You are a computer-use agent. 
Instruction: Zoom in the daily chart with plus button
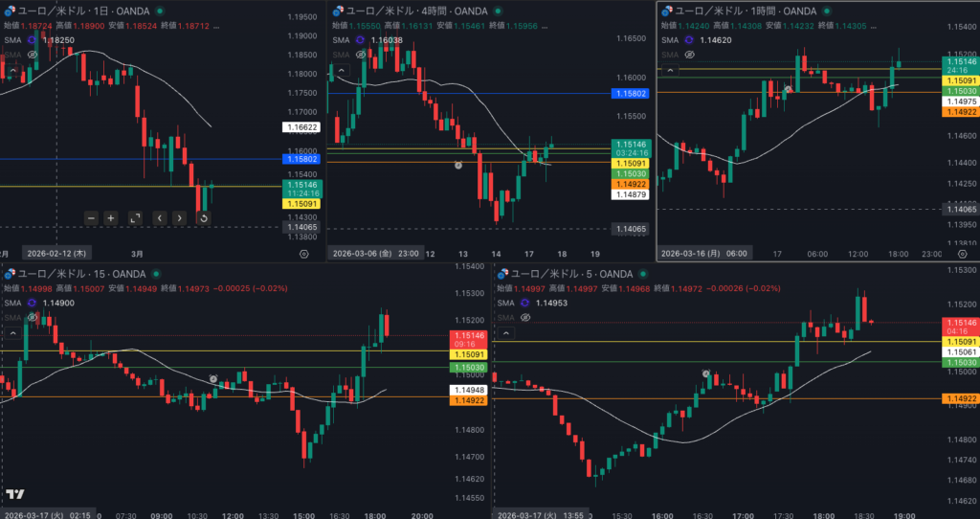[111, 218]
